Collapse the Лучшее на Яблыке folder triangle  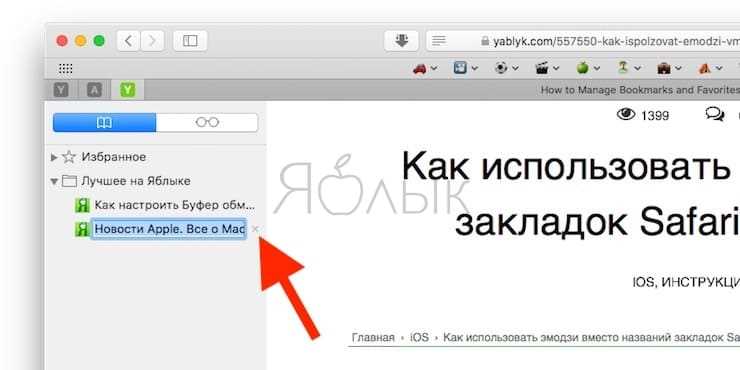pyautogui.click(x=54, y=181)
